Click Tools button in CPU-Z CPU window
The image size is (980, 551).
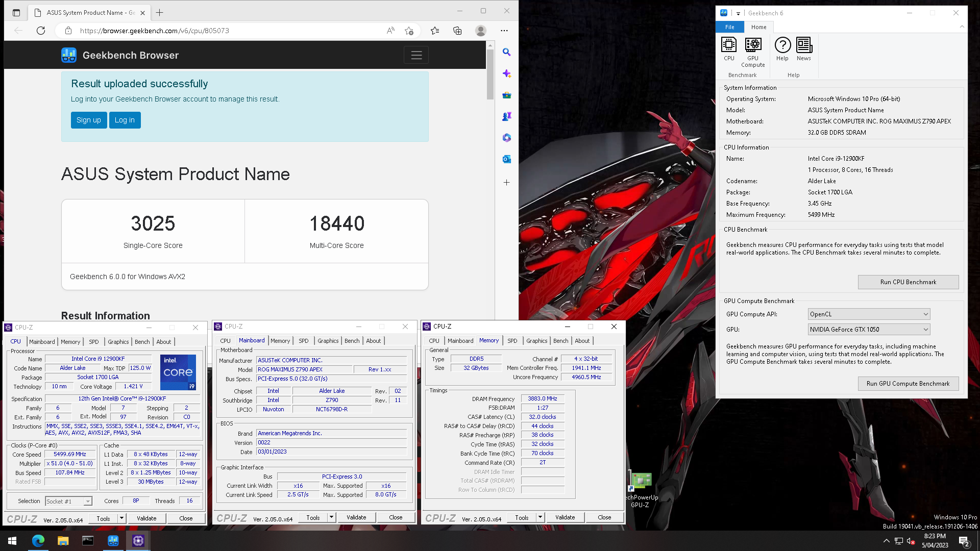click(103, 518)
